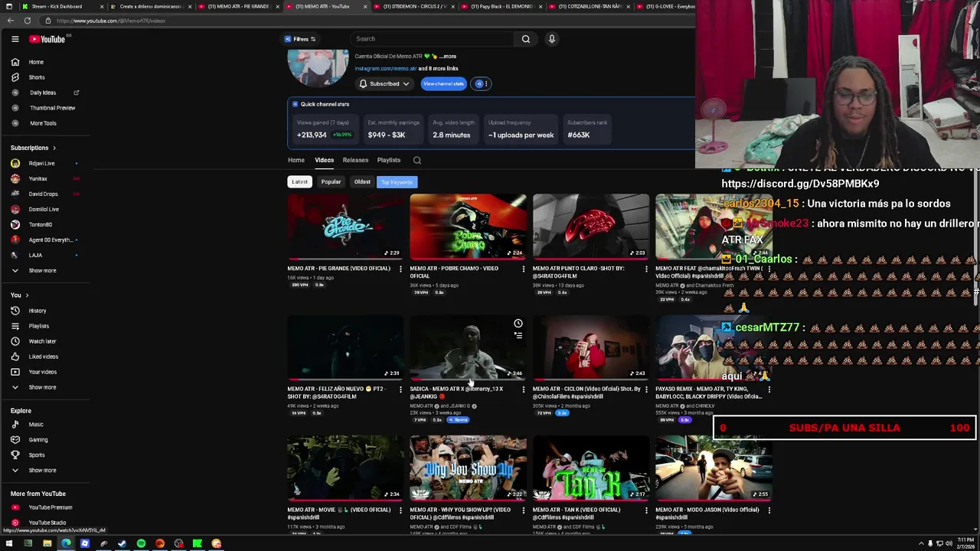Click the YouTube logo

click(x=47, y=39)
